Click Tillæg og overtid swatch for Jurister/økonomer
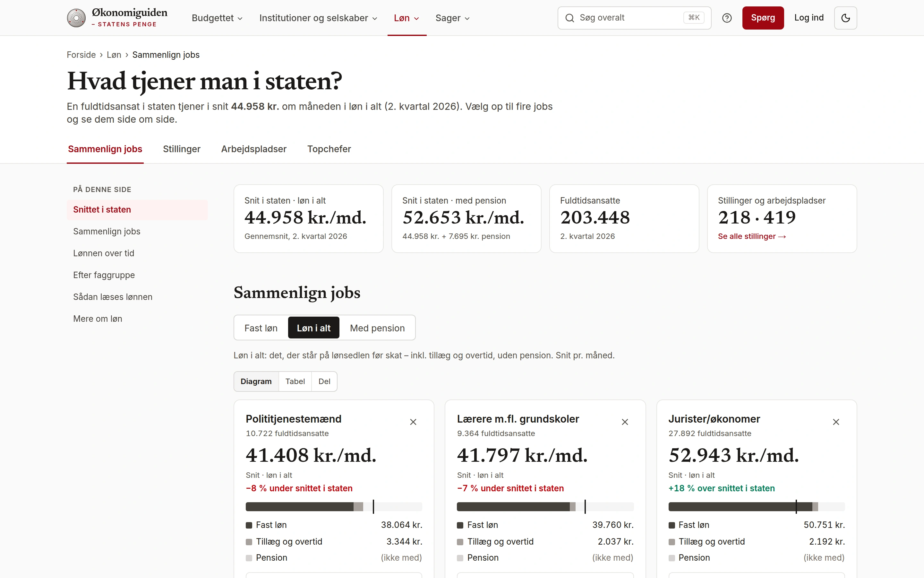The width and height of the screenshot is (924, 578). [x=672, y=542]
